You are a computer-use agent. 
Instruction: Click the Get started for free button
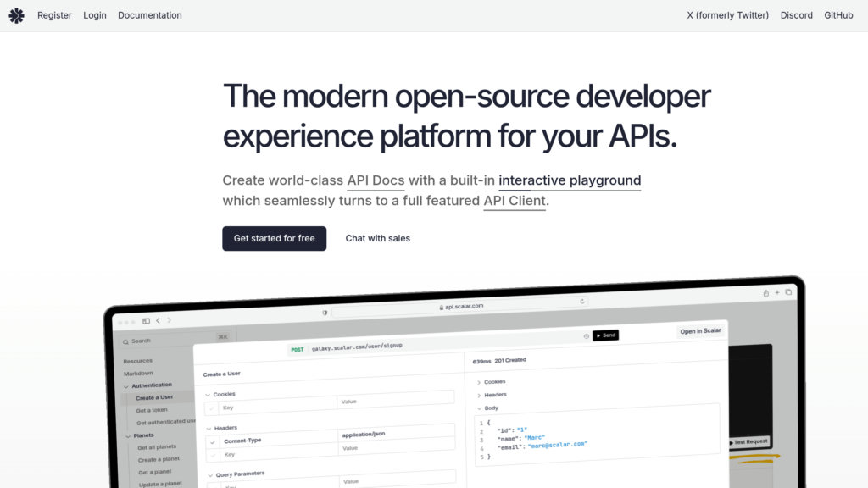274,238
